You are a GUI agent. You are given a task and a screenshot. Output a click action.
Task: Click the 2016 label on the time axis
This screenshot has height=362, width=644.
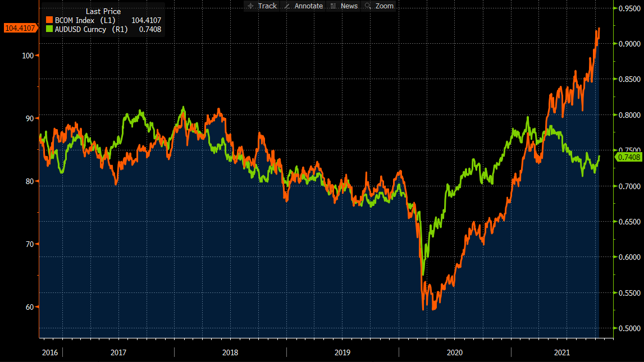coord(50,352)
